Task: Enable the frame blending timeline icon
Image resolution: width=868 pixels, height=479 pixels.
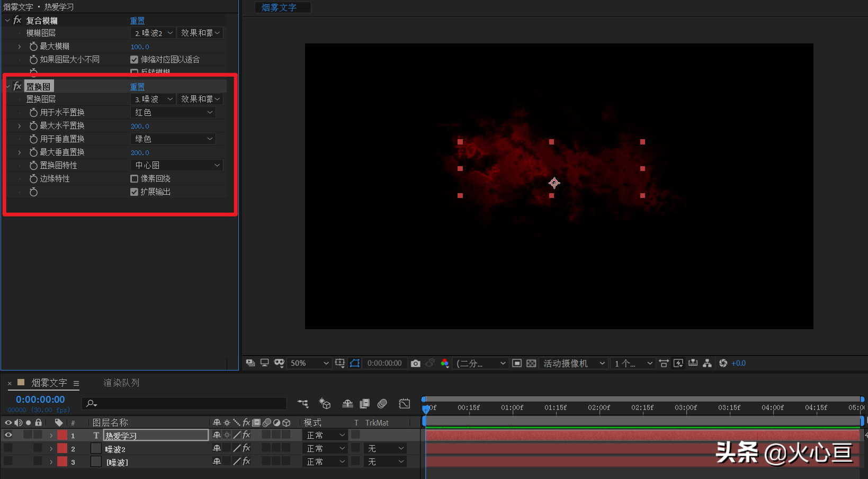Action: pyautogui.click(x=364, y=404)
